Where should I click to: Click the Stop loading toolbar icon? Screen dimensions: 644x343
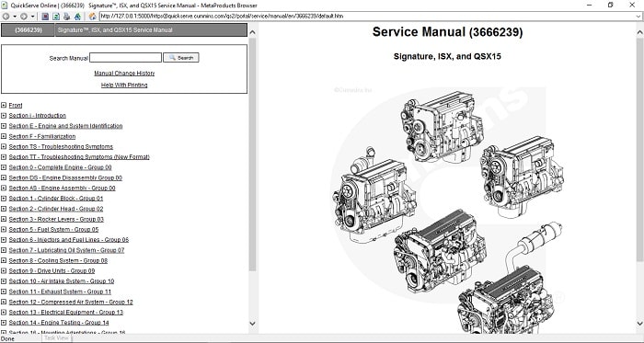coord(45,17)
